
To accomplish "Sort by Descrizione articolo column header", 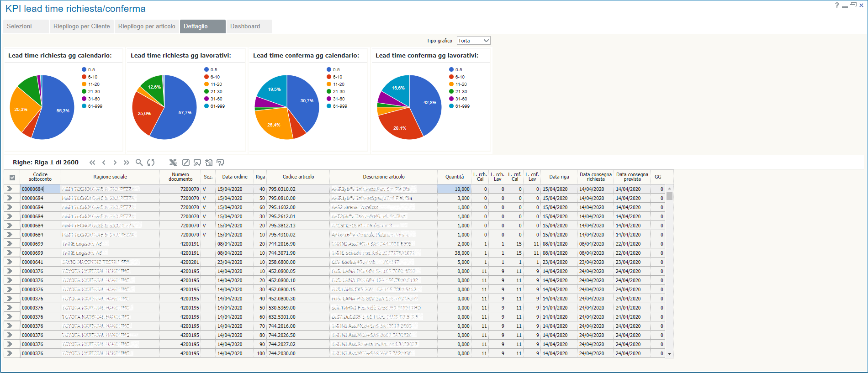I will pyautogui.click(x=384, y=177).
